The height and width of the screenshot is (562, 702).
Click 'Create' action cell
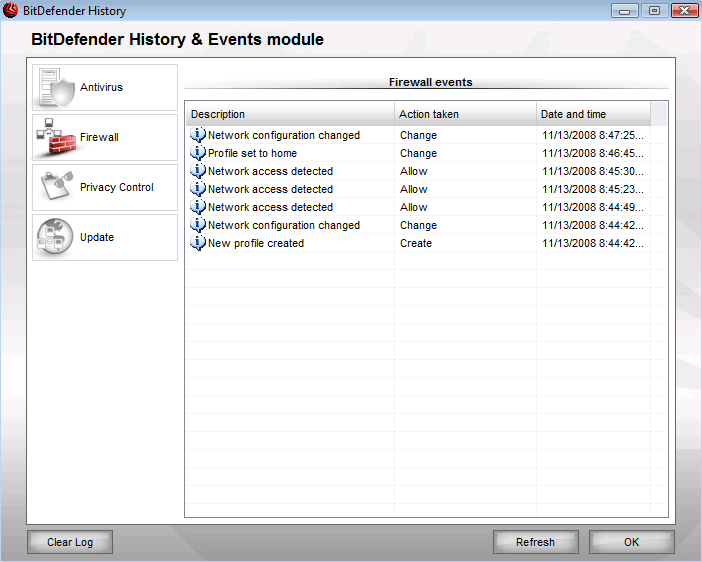[416, 243]
